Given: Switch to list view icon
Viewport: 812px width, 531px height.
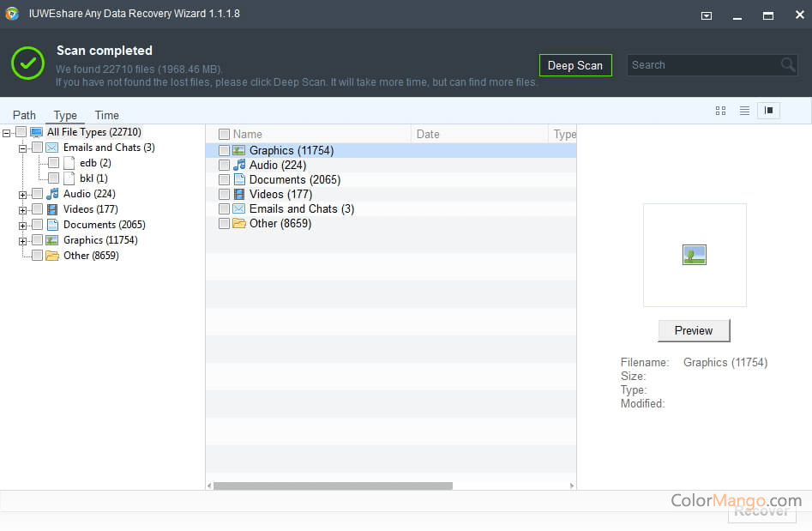Looking at the screenshot, I should click(x=744, y=111).
